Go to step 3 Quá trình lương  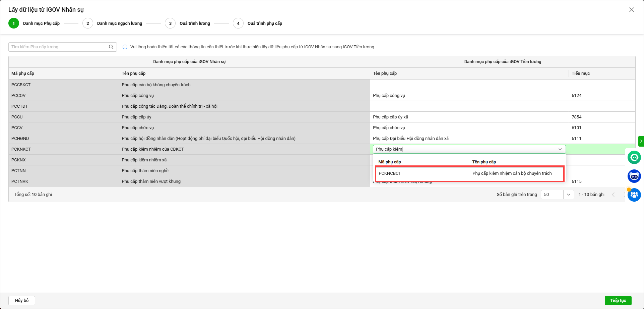click(188, 23)
